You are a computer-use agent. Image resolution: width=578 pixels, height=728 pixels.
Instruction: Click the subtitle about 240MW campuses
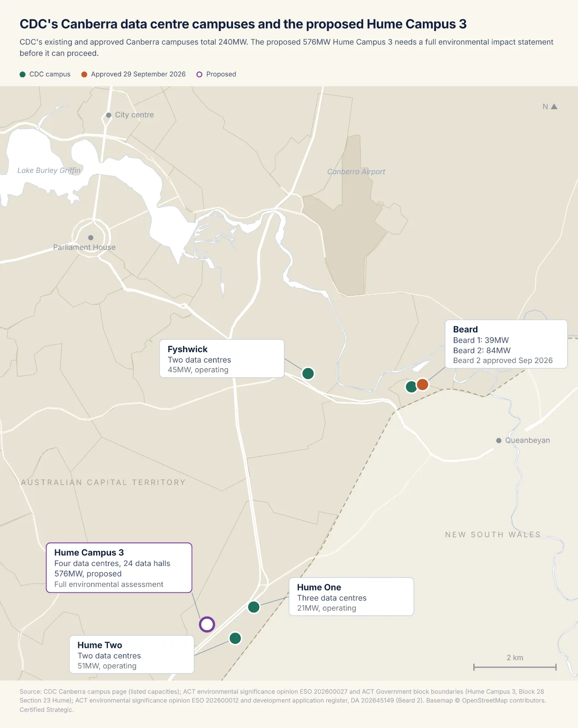click(286, 48)
